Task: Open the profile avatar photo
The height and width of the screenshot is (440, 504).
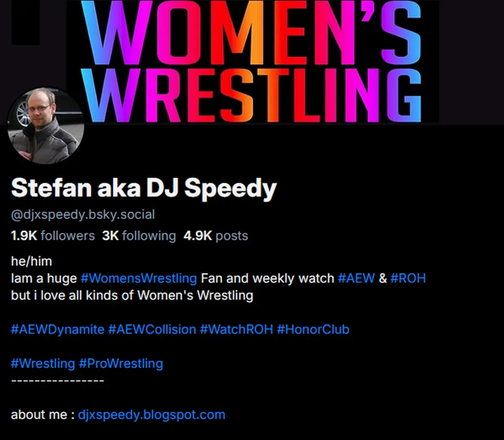Action: point(46,126)
